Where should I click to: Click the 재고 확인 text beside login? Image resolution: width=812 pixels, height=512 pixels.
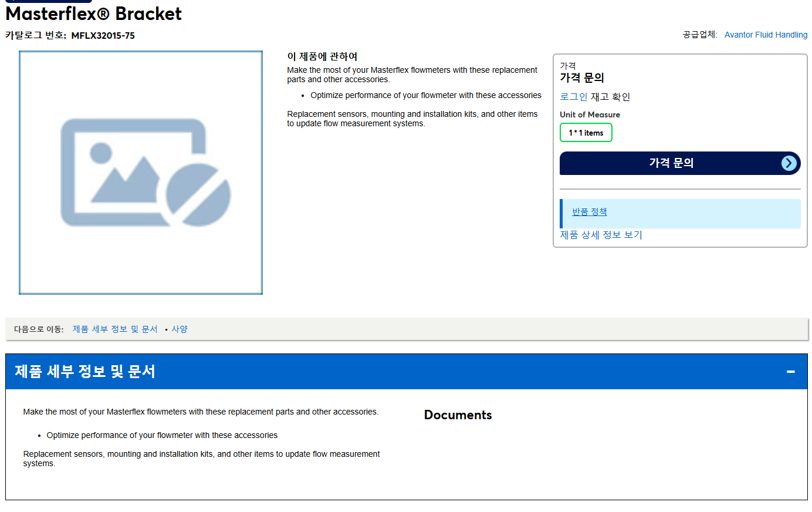tap(610, 97)
